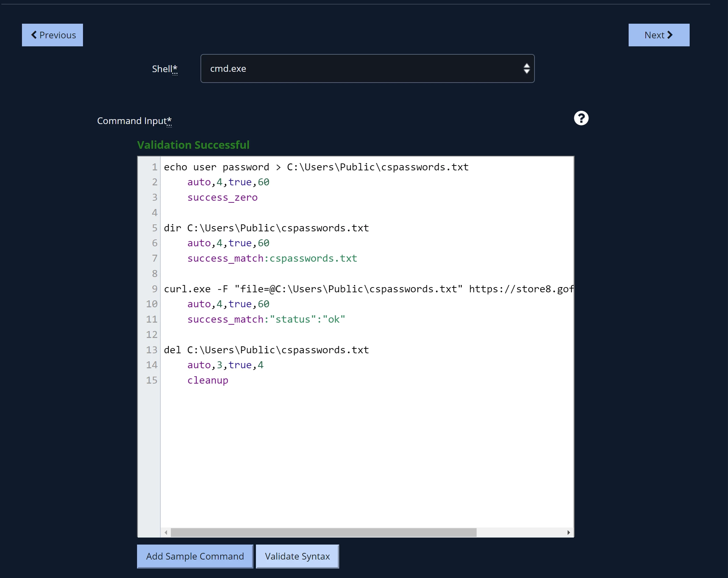Click the horizontal scrollbar left arrow

click(x=166, y=532)
